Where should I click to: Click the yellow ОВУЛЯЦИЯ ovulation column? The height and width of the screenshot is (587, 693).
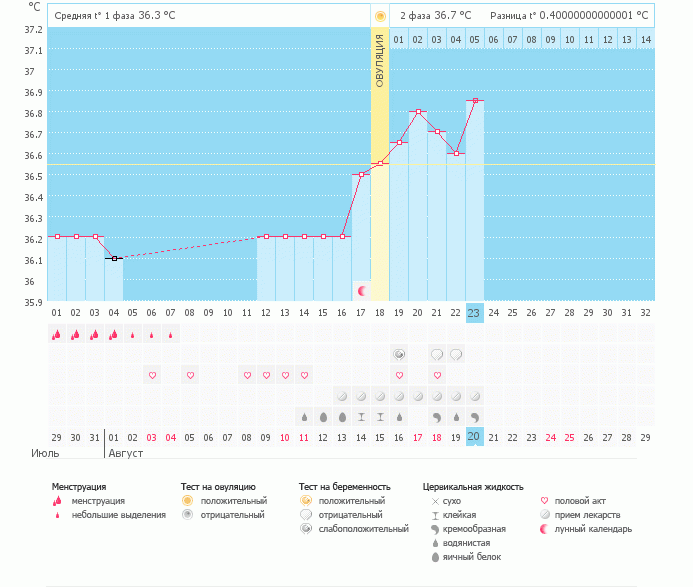coord(380,164)
